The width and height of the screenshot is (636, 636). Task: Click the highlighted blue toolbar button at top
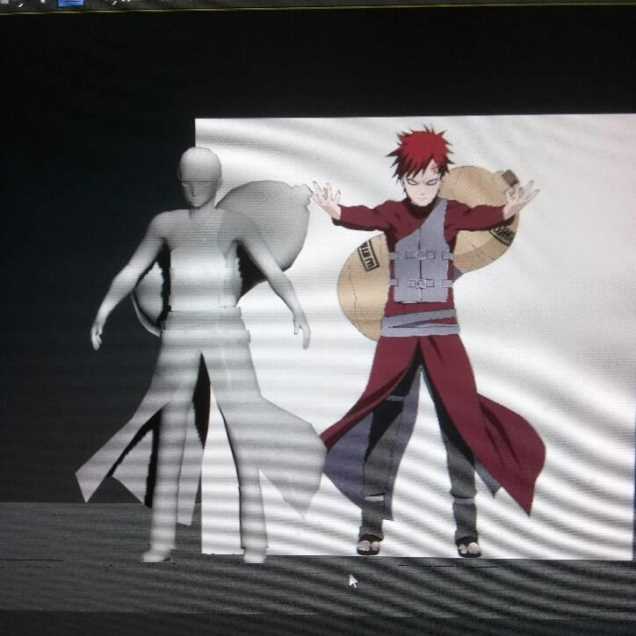[x=71, y=3]
